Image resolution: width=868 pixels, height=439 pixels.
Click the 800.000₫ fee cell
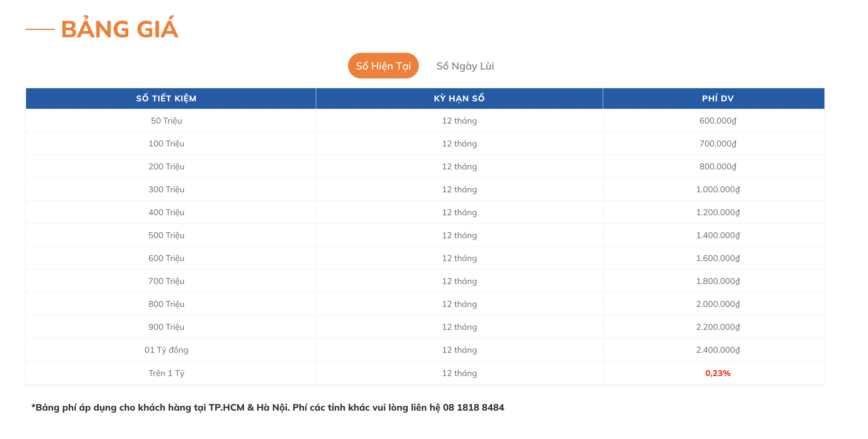[717, 167]
